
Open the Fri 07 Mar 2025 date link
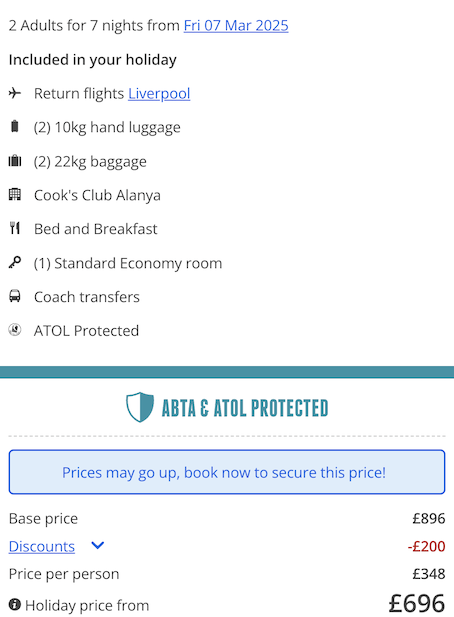[x=236, y=26]
